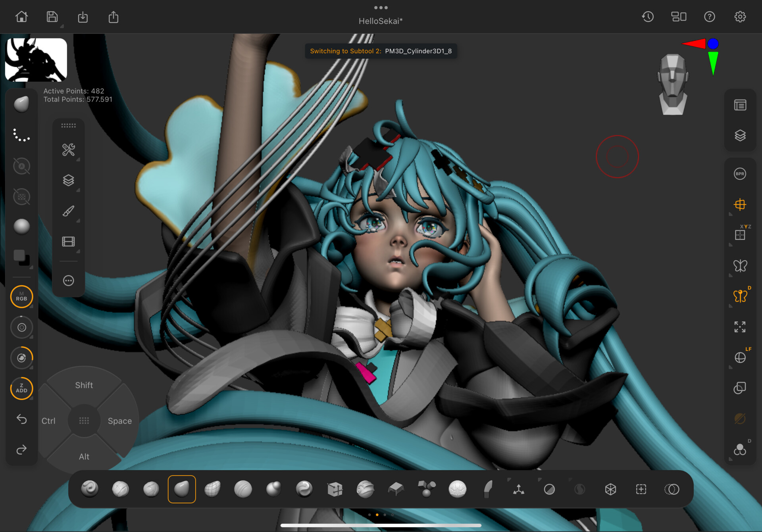Image resolution: width=762 pixels, height=532 pixels.
Task: Toggle the orange symmetry butterfly icon
Action: [740, 296]
